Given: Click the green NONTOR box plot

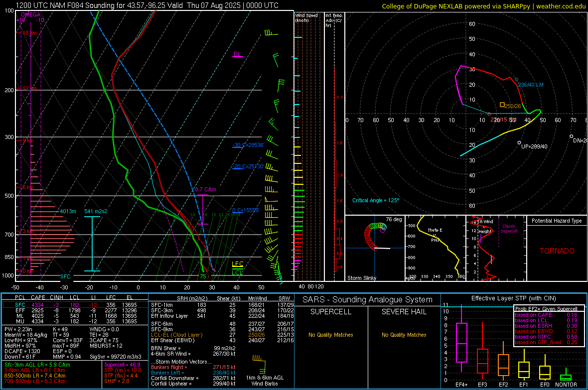Looking at the screenshot, I should click(x=566, y=375).
